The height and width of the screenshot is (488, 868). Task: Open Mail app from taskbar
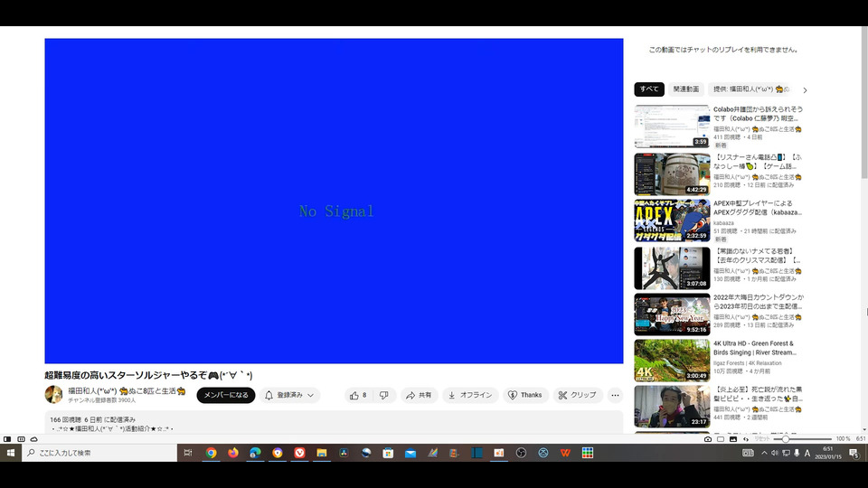tap(410, 453)
